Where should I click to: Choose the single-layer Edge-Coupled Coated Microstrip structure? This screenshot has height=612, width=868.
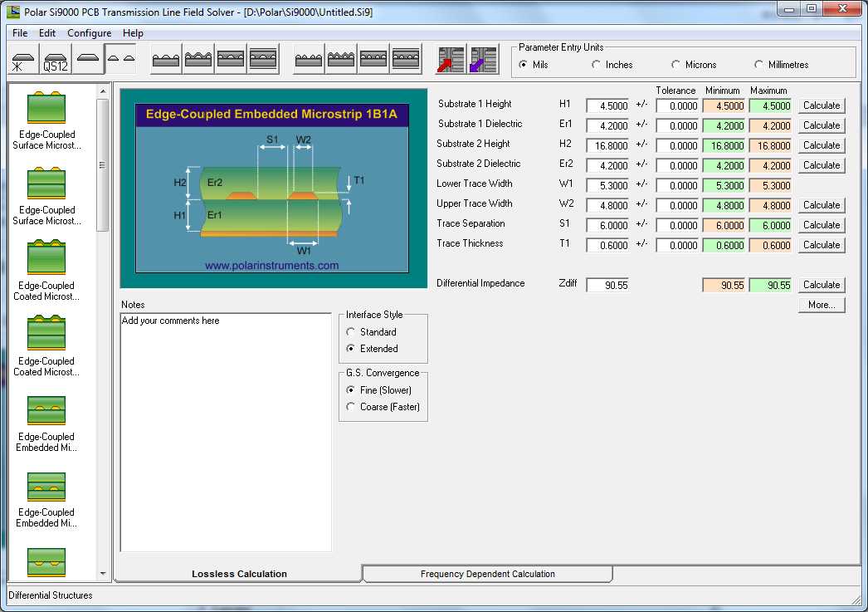pos(46,272)
